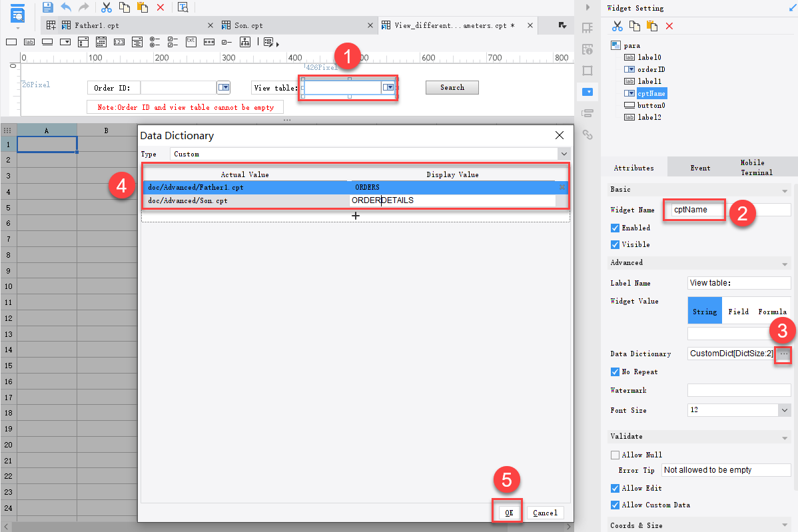The image size is (798, 532).
Task: Open the Event tab of widget attributes
Action: (x=701, y=167)
